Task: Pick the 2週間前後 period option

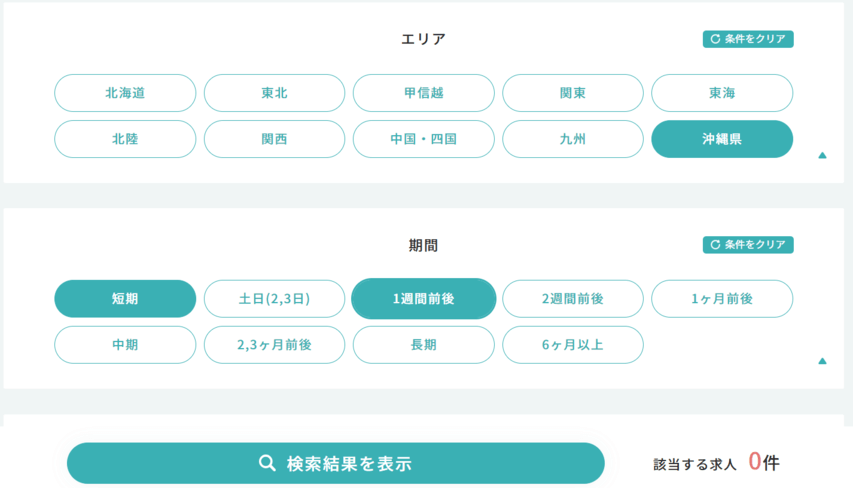Action: pyautogui.click(x=573, y=299)
